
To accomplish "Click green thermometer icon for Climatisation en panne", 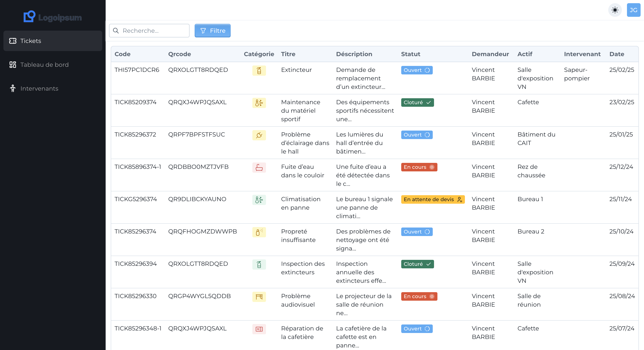I will (x=259, y=200).
